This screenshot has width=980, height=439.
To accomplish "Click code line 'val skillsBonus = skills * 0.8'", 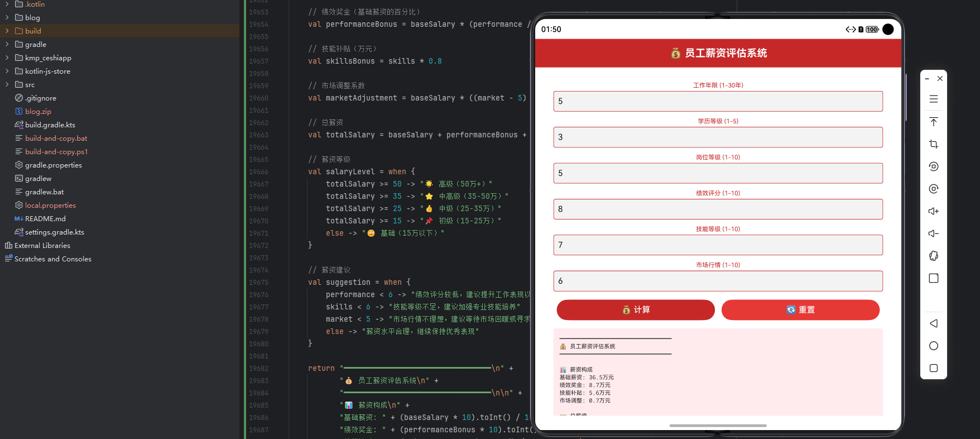I will (x=375, y=61).
